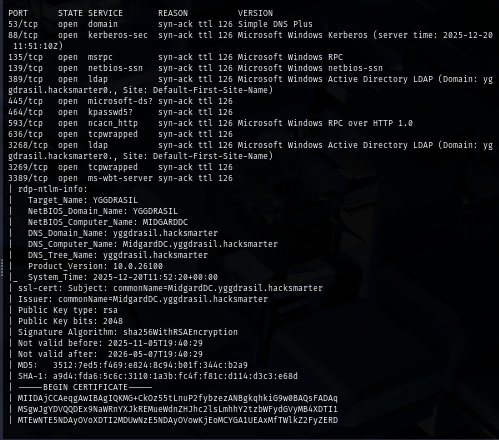The height and width of the screenshot is (440, 499).
Task: Click the PORT column header
Action: point(18,13)
